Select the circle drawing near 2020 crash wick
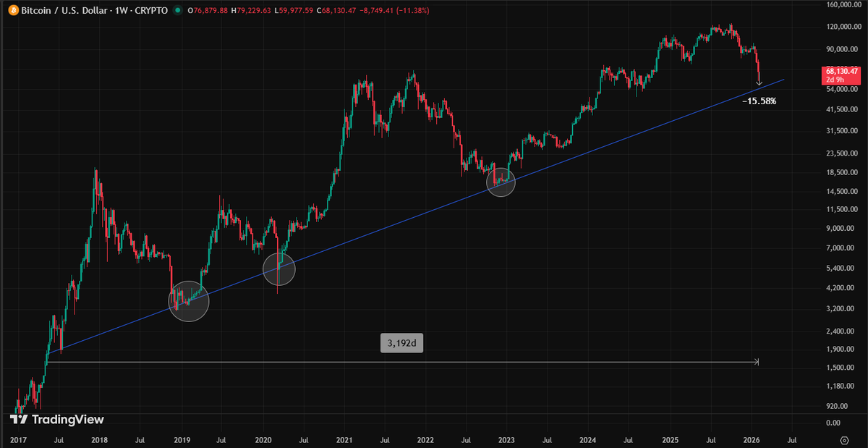868x448 pixels. point(279,269)
